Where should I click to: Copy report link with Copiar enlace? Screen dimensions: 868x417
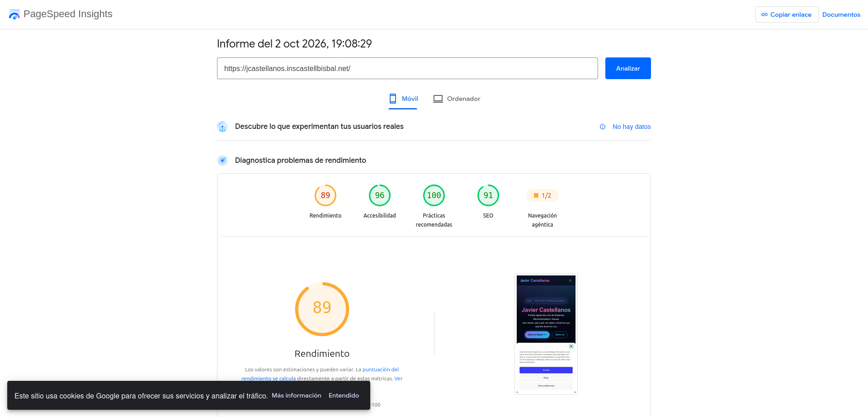(787, 14)
